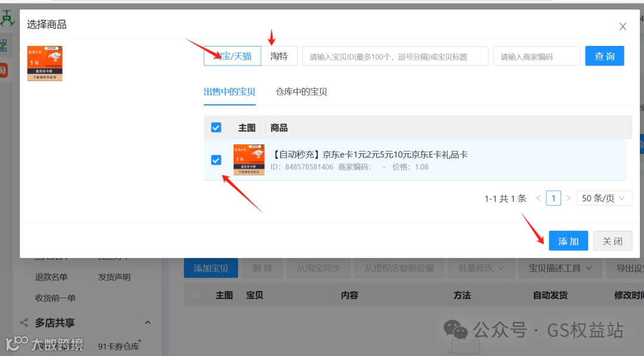Screen dimensions: 644x356
Task: Click the 主图 column header in dialog
Action: (247, 128)
